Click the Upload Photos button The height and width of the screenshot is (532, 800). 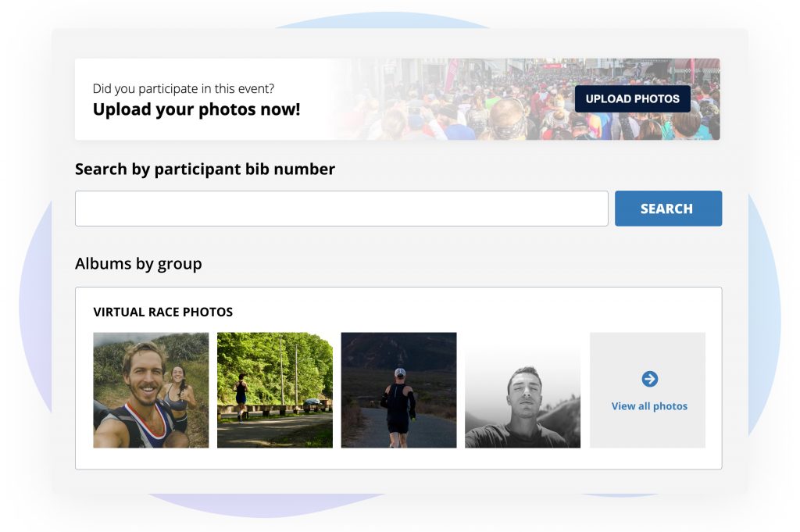coord(632,99)
